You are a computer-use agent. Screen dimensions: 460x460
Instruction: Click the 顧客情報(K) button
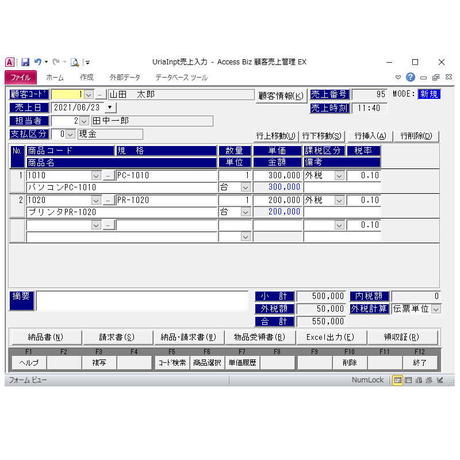click(281, 96)
